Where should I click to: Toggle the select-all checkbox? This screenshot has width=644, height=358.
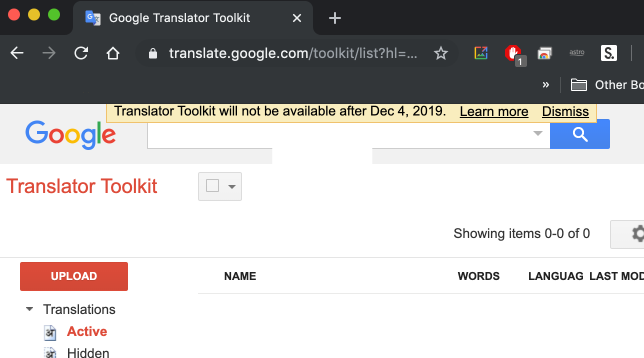[x=212, y=186]
